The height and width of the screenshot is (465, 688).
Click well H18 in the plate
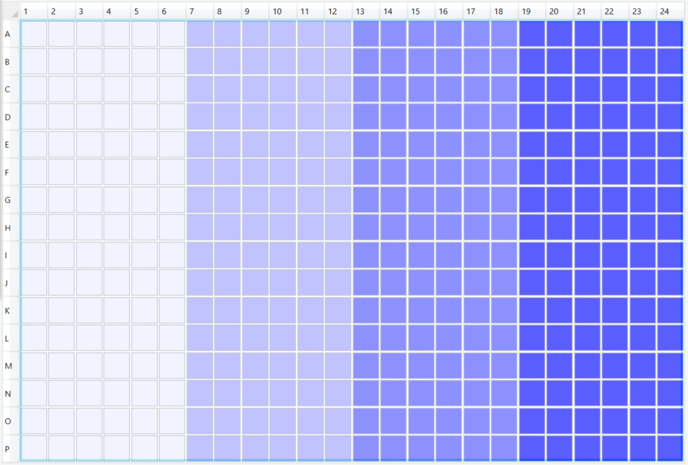tap(504, 227)
